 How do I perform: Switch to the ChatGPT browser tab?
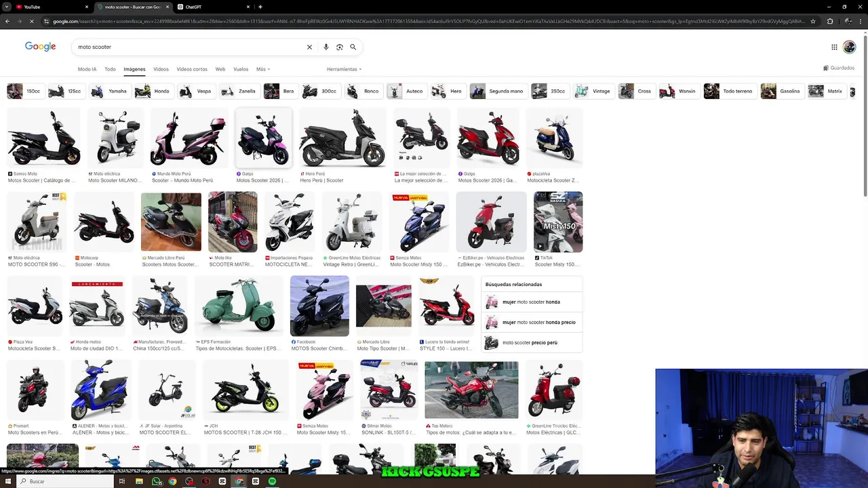tap(214, 7)
